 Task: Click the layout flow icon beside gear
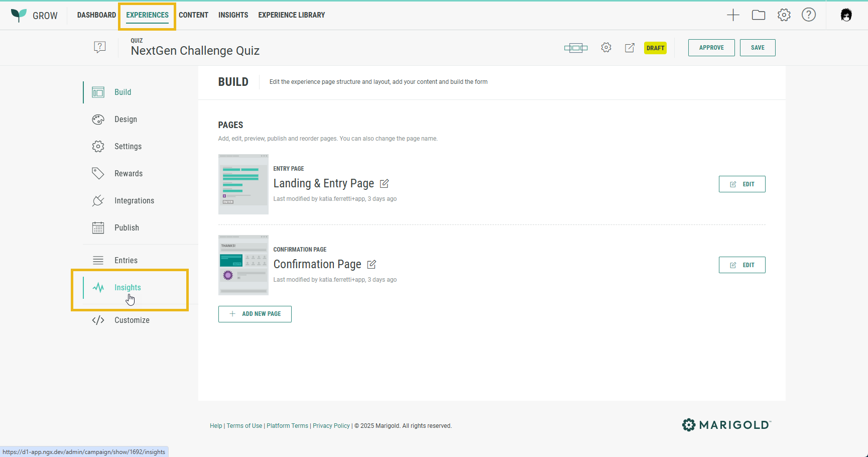(575, 48)
